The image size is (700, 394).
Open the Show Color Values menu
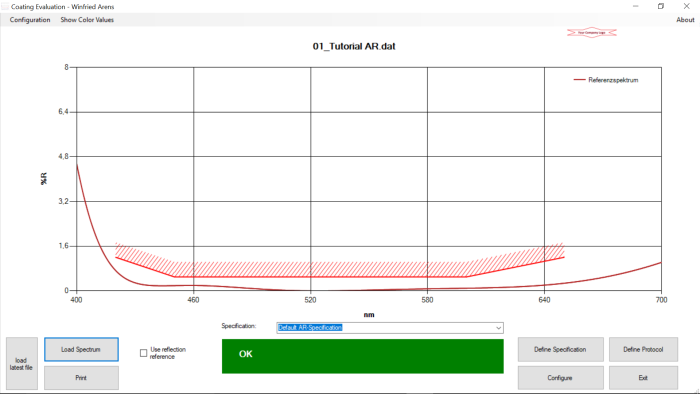(x=87, y=20)
